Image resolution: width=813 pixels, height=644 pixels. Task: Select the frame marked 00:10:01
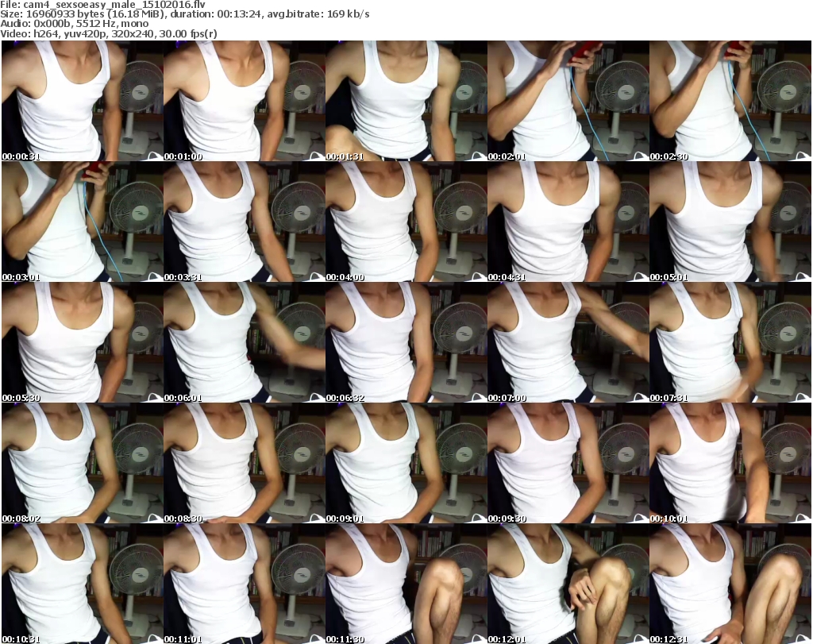(x=730, y=463)
